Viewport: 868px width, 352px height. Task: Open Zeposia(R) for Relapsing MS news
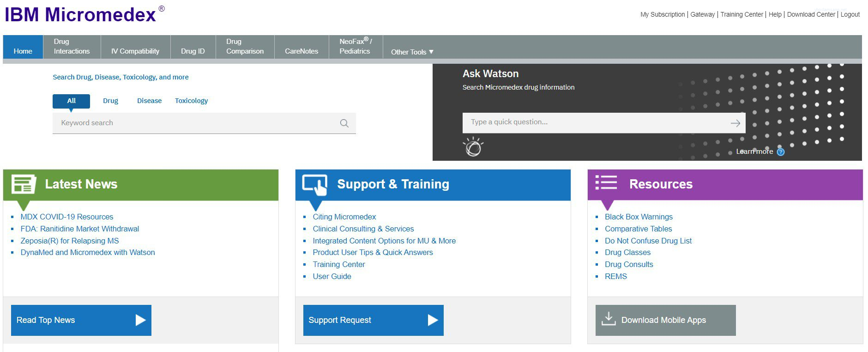pos(70,241)
